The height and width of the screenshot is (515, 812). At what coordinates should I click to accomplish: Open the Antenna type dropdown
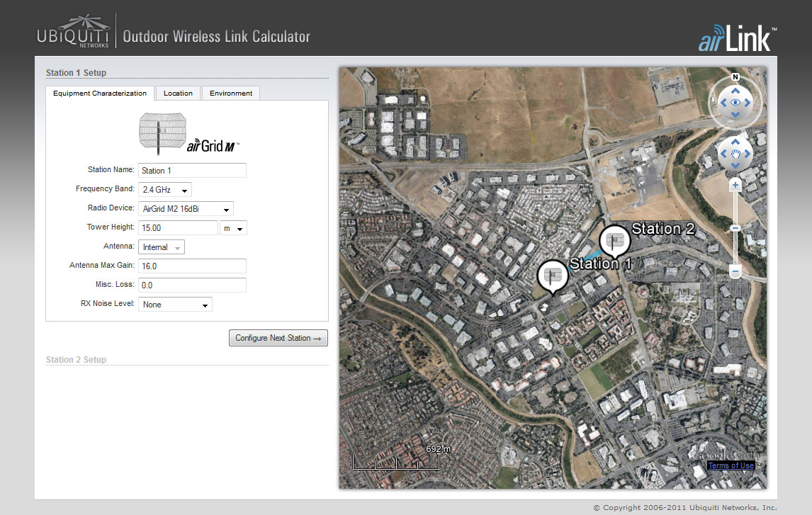tap(162, 247)
